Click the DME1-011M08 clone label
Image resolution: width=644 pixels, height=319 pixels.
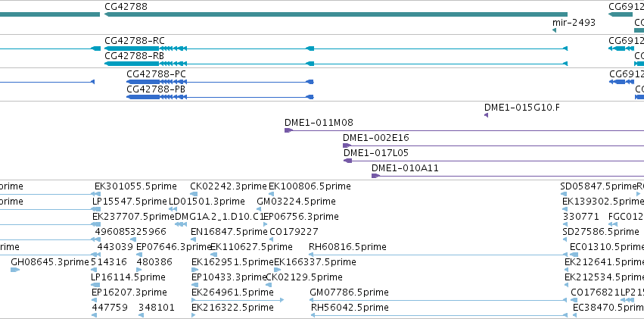(x=319, y=123)
